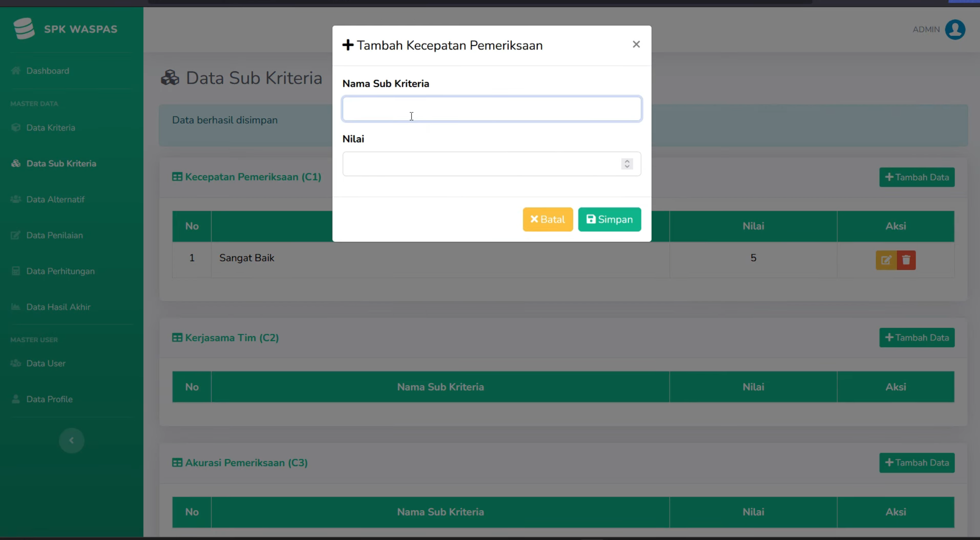This screenshot has height=540, width=980.
Task: Focus the Nama Sub Kriteria input field
Action: pyautogui.click(x=492, y=109)
